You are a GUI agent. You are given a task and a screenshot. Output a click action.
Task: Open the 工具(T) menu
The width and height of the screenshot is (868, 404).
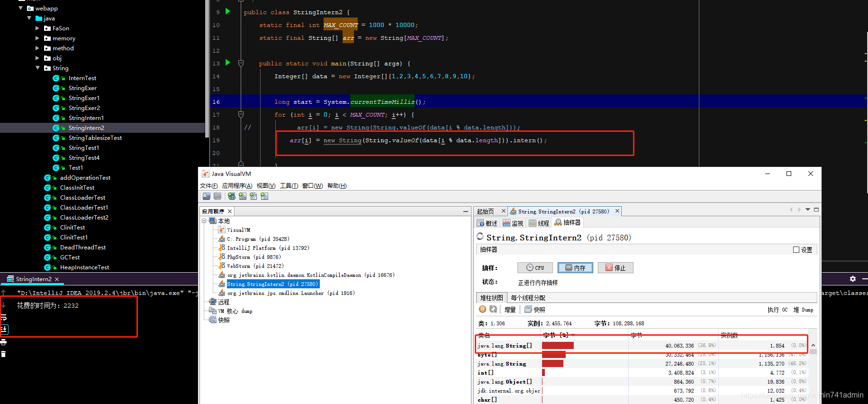289,186
